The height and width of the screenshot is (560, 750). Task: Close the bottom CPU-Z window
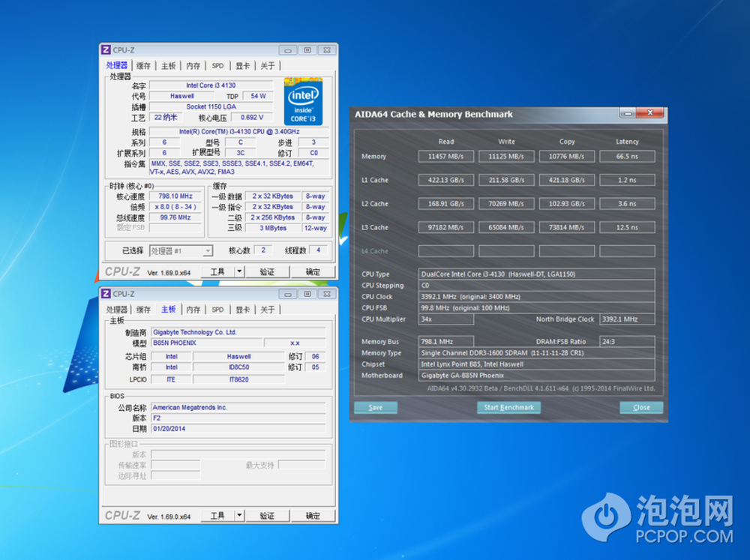coord(327,294)
